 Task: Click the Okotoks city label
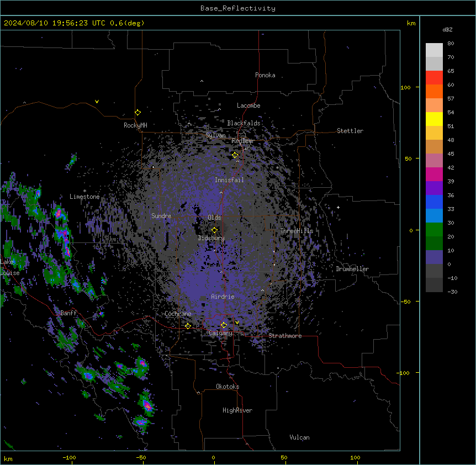coord(228,387)
